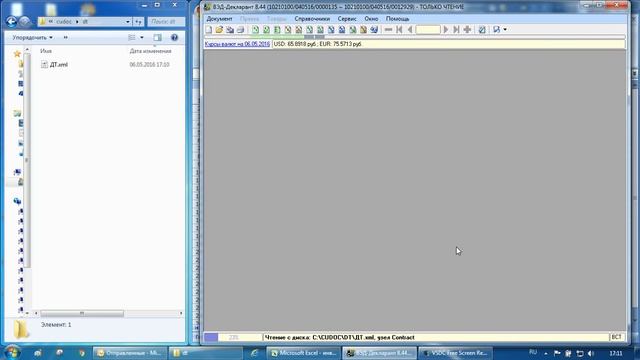Open the volume icon in system tray

591,353
